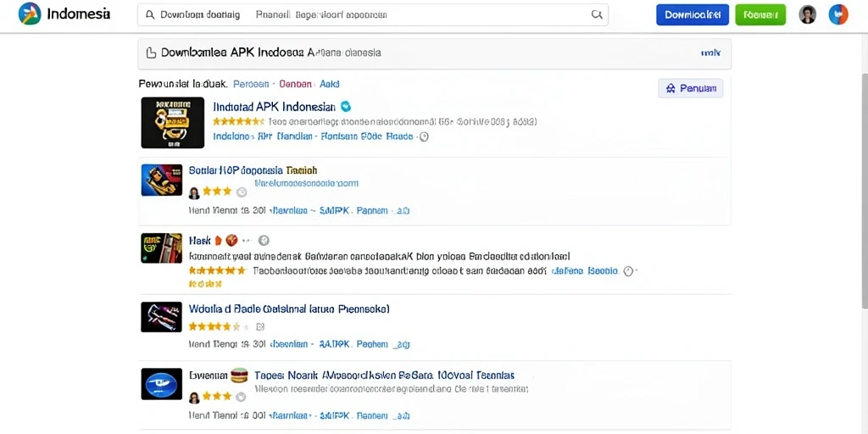Click the Ewentan label text
The width and height of the screenshot is (868, 434).
click(x=209, y=375)
